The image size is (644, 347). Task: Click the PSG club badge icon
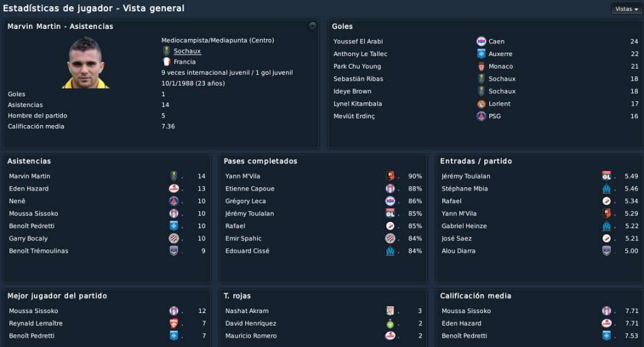click(481, 116)
